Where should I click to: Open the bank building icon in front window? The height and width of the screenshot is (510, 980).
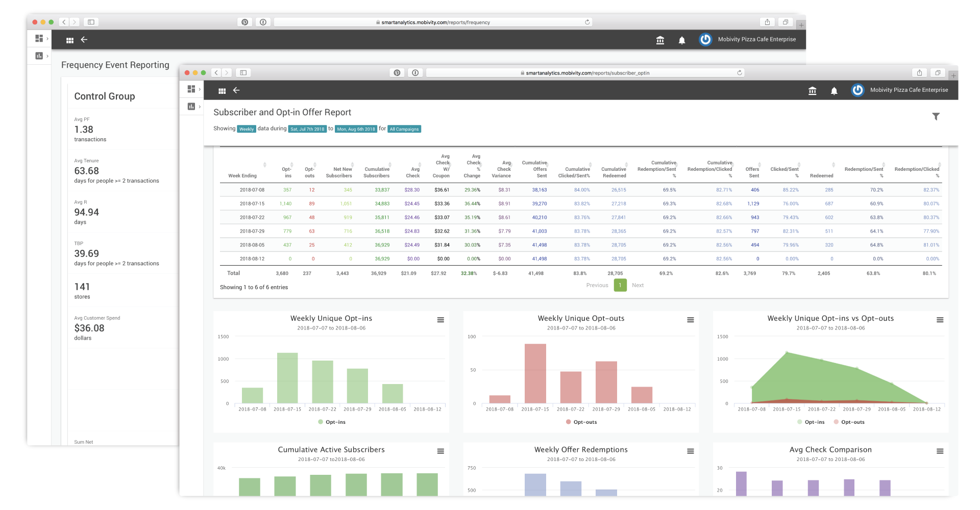pyautogui.click(x=812, y=91)
